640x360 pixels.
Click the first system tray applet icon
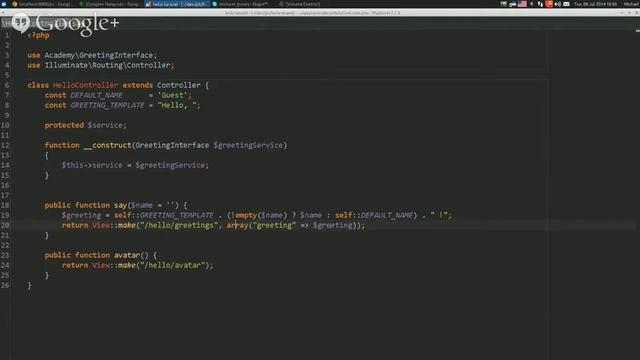[503, 4]
